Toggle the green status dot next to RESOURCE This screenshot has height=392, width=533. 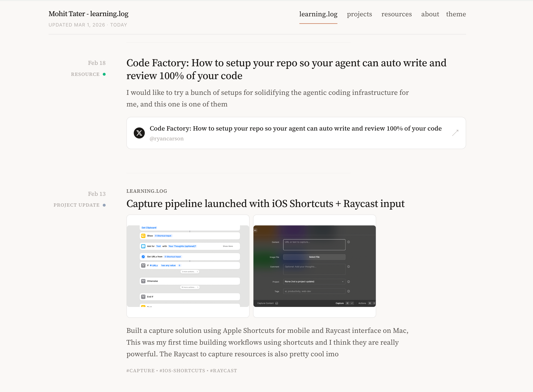104,74
